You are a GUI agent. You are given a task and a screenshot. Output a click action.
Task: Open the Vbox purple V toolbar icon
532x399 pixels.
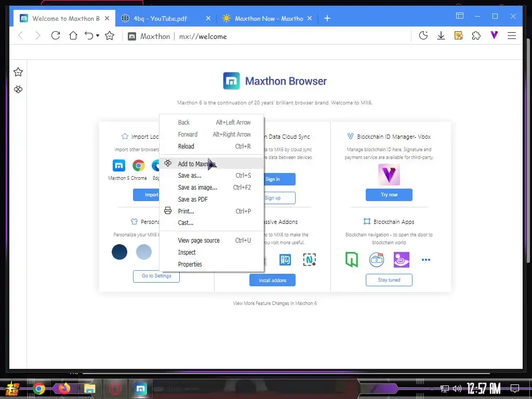click(494, 35)
